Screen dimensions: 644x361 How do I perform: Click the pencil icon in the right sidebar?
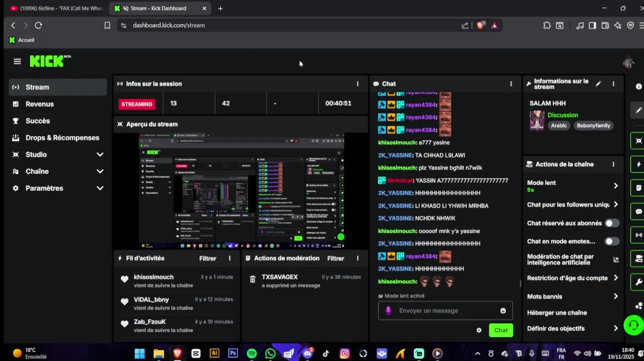[638, 110]
